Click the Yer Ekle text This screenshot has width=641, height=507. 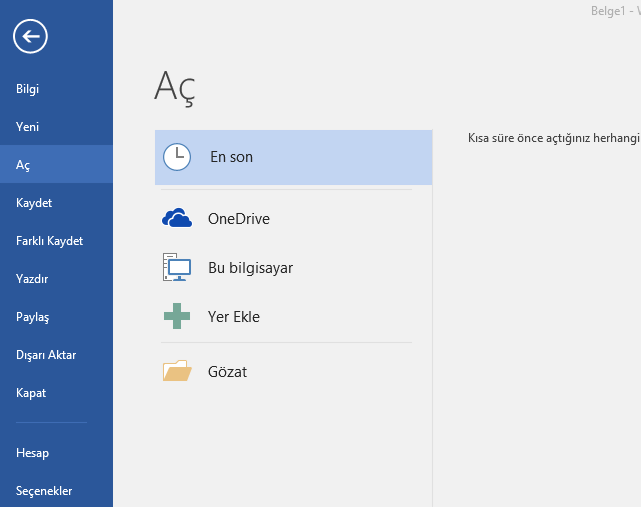(x=233, y=317)
